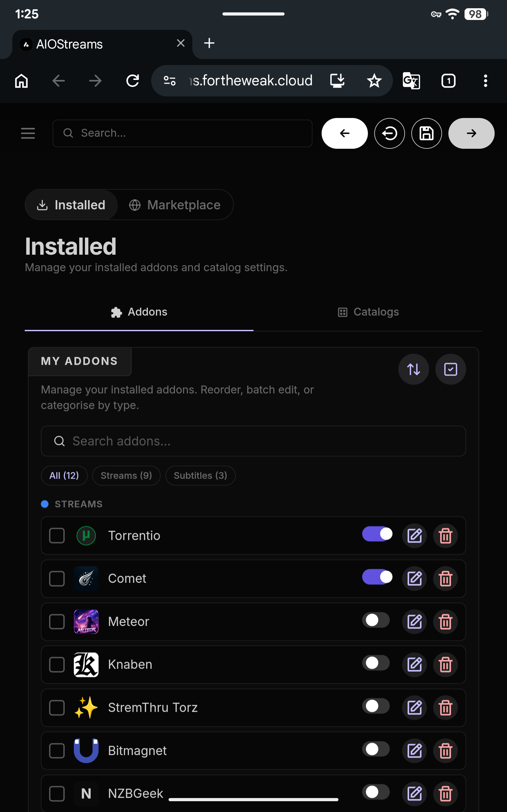Edit the Torrentio addon
This screenshot has height=812, width=507.
(414, 535)
